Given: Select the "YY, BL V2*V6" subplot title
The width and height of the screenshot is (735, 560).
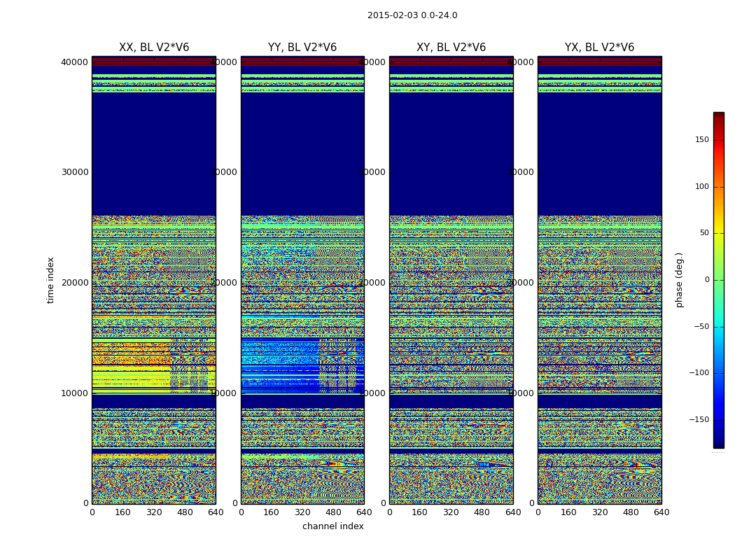Looking at the screenshot, I should tap(302, 48).
